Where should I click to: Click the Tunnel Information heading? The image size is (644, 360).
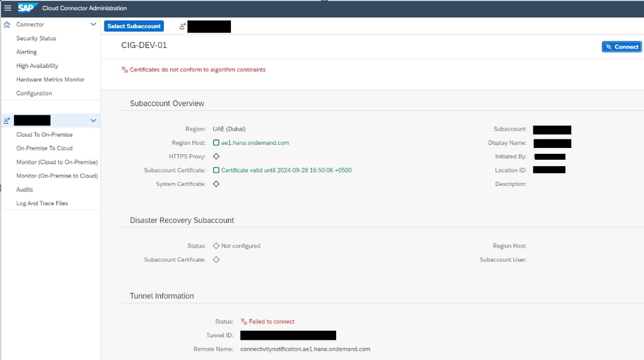pyautogui.click(x=162, y=296)
